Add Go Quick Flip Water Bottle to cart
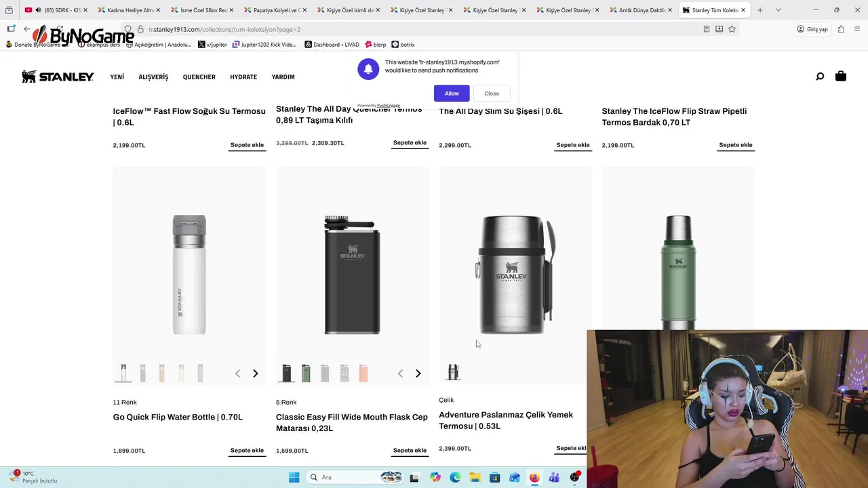868x488 pixels. (x=247, y=451)
